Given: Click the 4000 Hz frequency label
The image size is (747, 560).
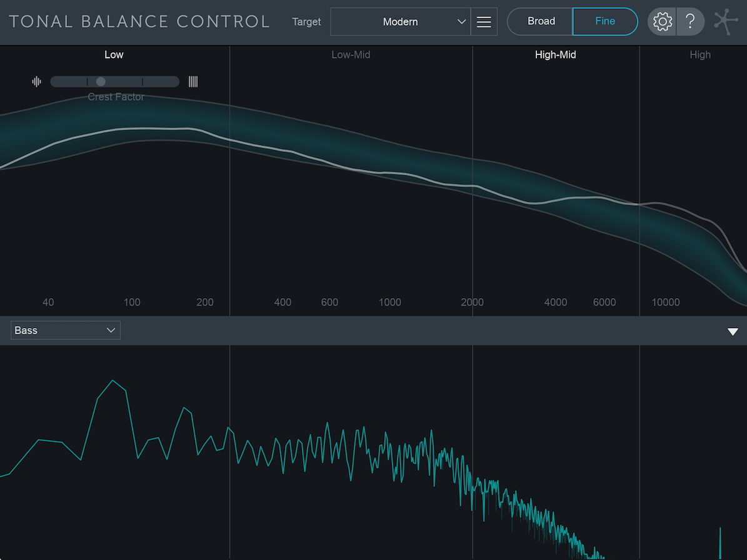Looking at the screenshot, I should click(x=556, y=302).
